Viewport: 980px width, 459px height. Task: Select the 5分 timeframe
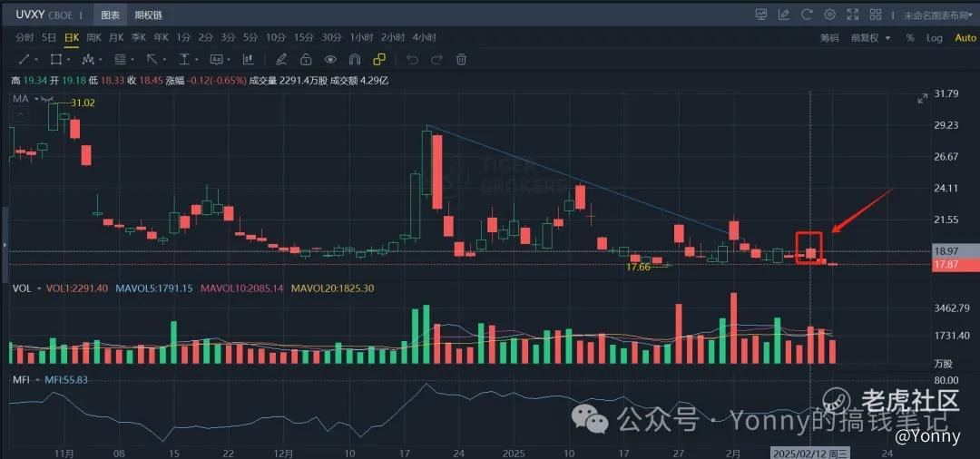click(x=250, y=37)
